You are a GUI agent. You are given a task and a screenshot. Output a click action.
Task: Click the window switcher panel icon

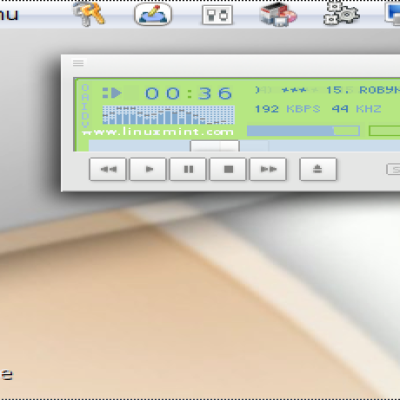(217, 15)
